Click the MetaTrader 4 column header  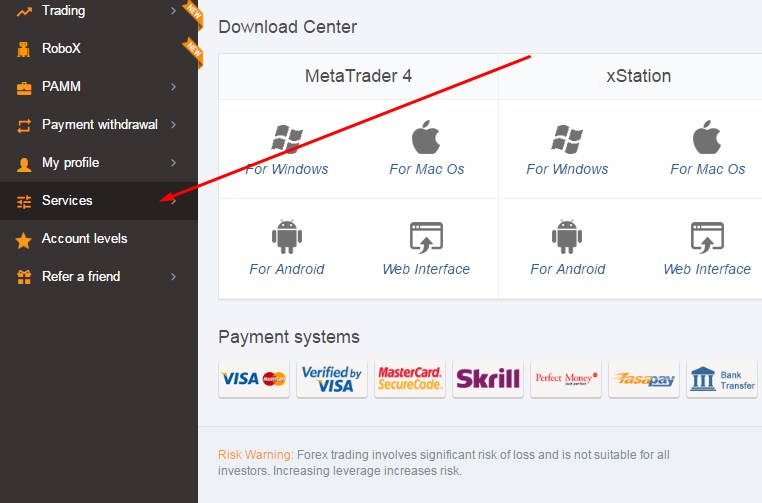(x=358, y=76)
